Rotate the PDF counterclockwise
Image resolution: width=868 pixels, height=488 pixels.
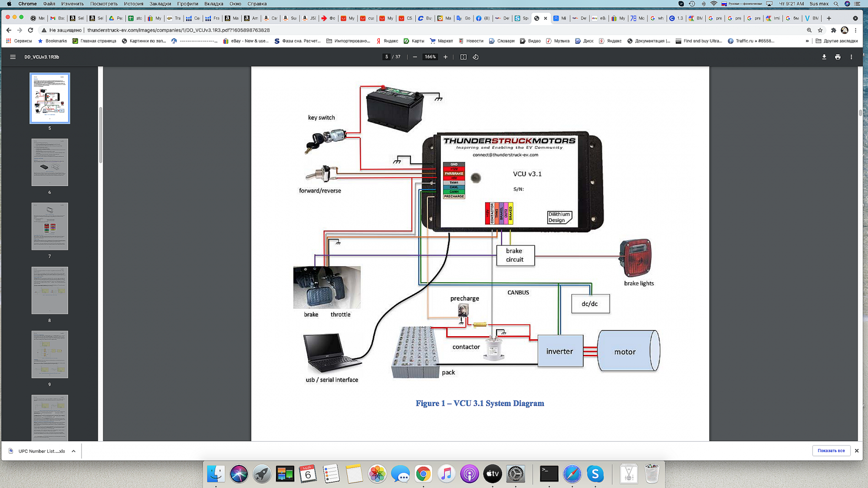coord(476,57)
